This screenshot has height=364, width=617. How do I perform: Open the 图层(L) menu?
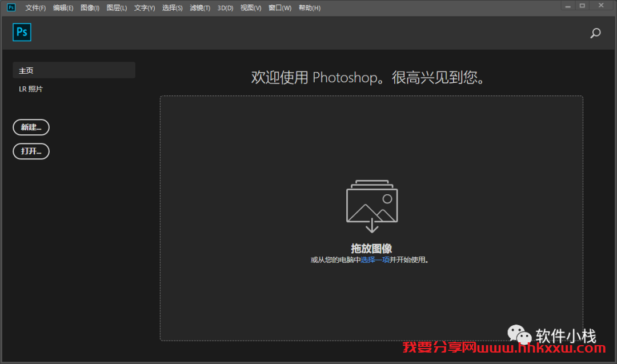(x=117, y=8)
